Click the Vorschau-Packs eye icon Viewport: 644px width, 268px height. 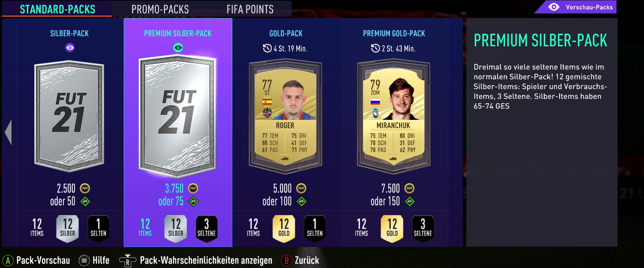coord(554,7)
